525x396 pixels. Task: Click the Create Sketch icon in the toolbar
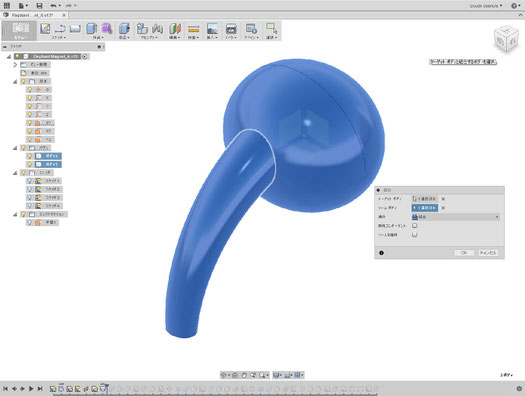tap(45, 28)
